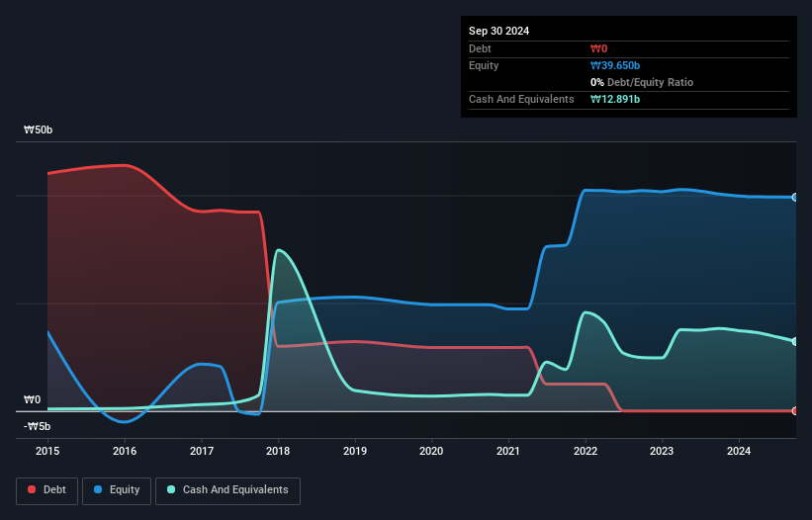This screenshot has width=812, height=520.
Task: Click the 2020 x-axis label
Action: pos(431,451)
